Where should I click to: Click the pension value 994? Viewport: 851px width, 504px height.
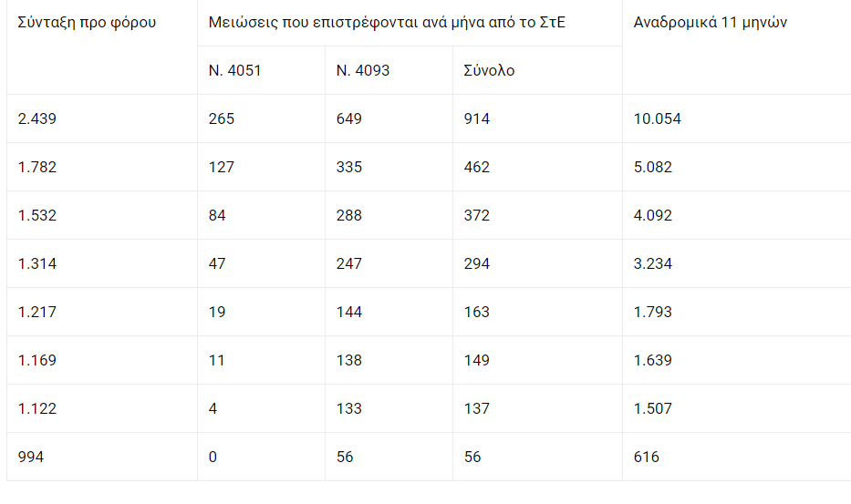[x=30, y=457]
